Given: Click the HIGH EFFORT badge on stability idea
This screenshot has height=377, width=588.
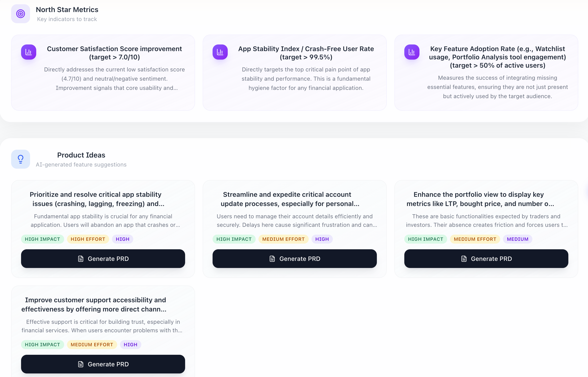Looking at the screenshot, I should pos(88,239).
